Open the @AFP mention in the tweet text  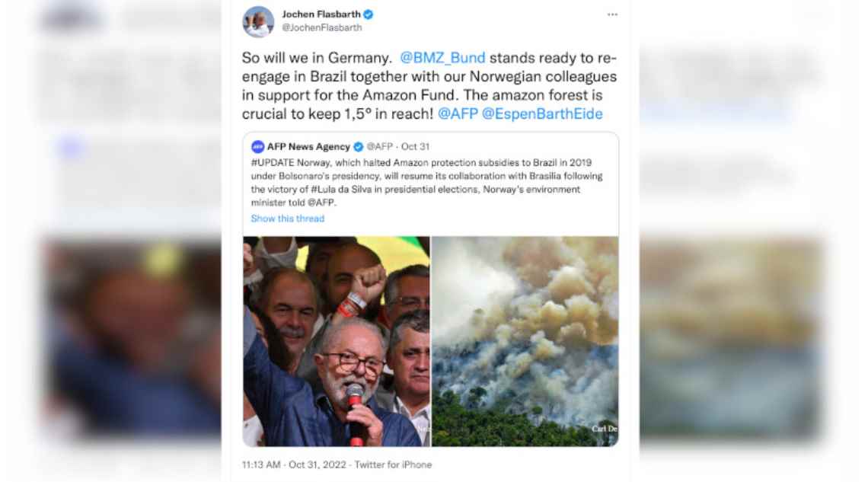[x=458, y=113]
